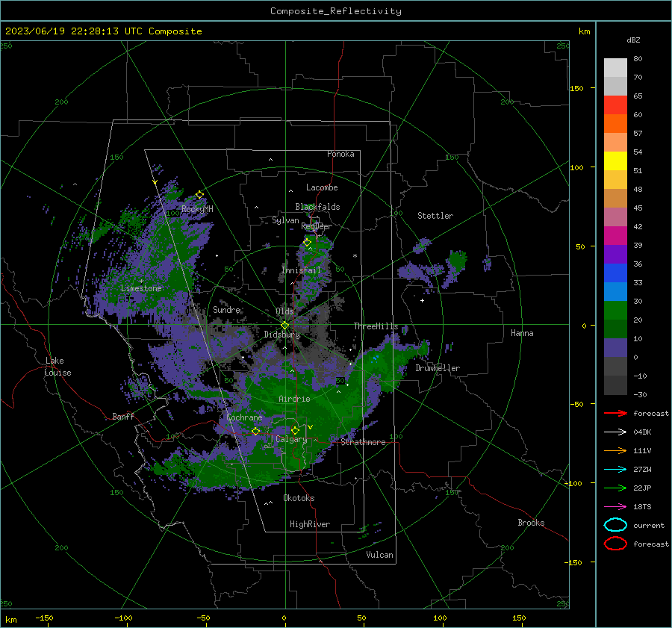
Task: Click the green 22JP arrow legend icon
Action: point(615,488)
